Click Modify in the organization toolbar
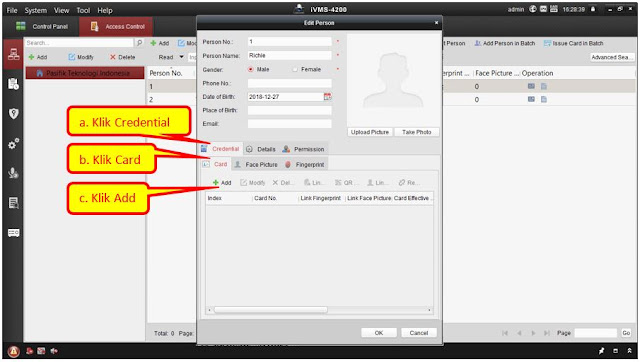Viewport: 640px width, 362px height. [x=81, y=57]
